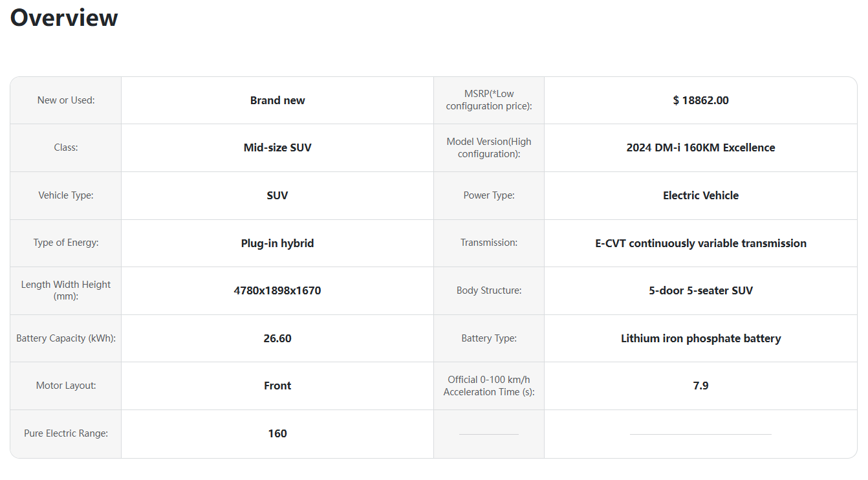Click the 4780x1898x1670 dimensions value

click(x=277, y=290)
